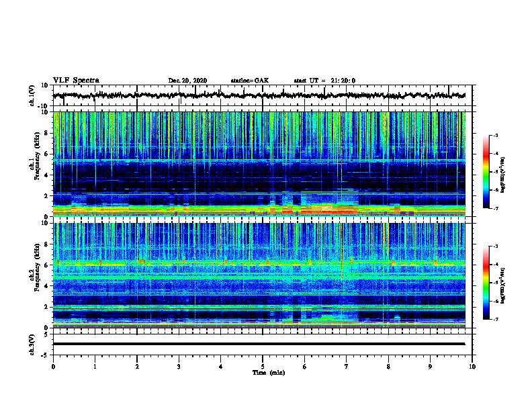The height and width of the screenshot is (411, 532).
Task: Select the "start UT = 21:20: 0" text
Action: click(x=324, y=81)
